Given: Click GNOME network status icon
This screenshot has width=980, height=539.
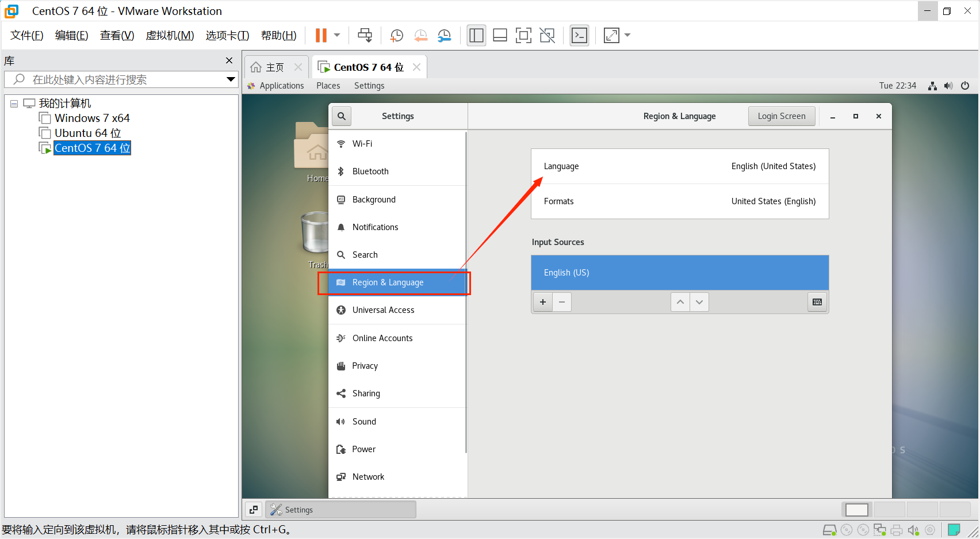Looking at the screenshot, I should tap(932, 86).
